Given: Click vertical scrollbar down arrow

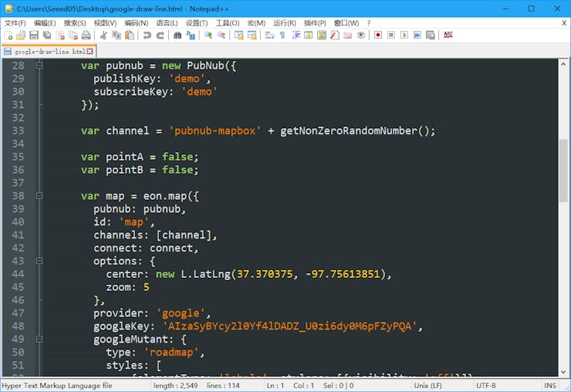Looking at the screenshot, I should pyautogui.click(x=563, y=372).
